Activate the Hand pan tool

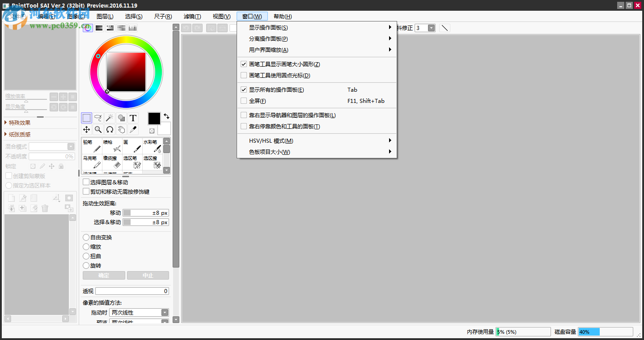(121, 130)
